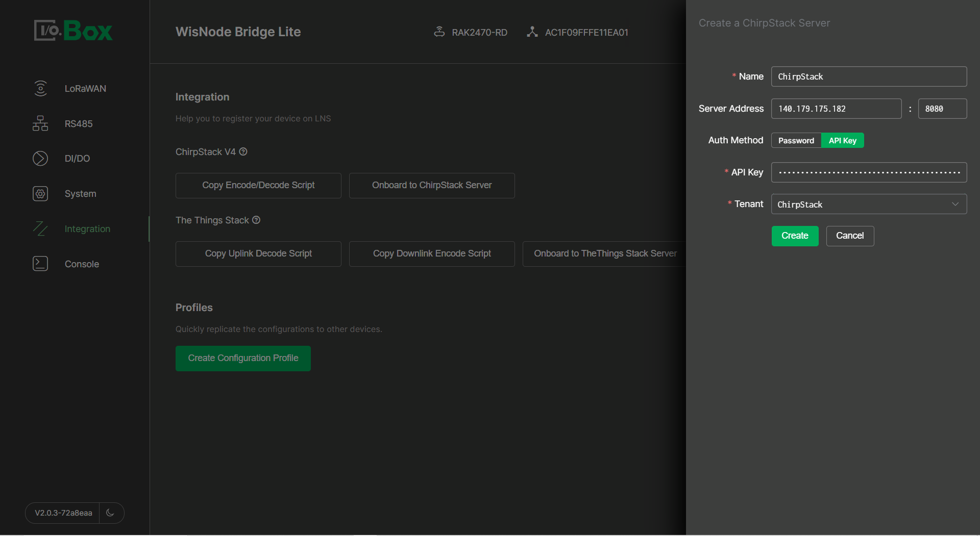
Task: Focus the Server Address IP field
Action: [x=836, y=109]
